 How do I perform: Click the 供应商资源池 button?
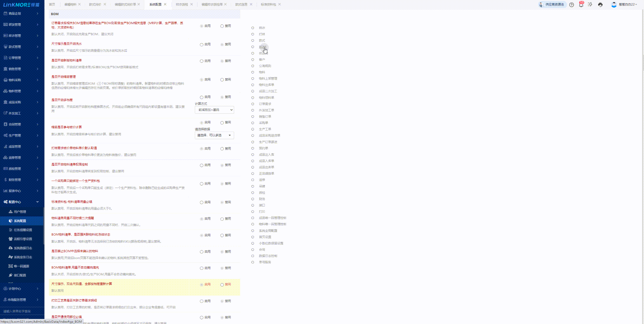click(x=553, y=5)
